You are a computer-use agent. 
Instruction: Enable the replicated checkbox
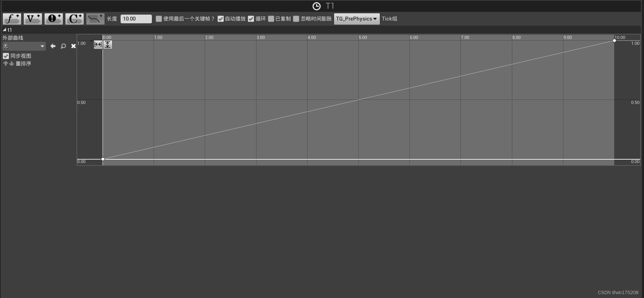click(271, 19)
